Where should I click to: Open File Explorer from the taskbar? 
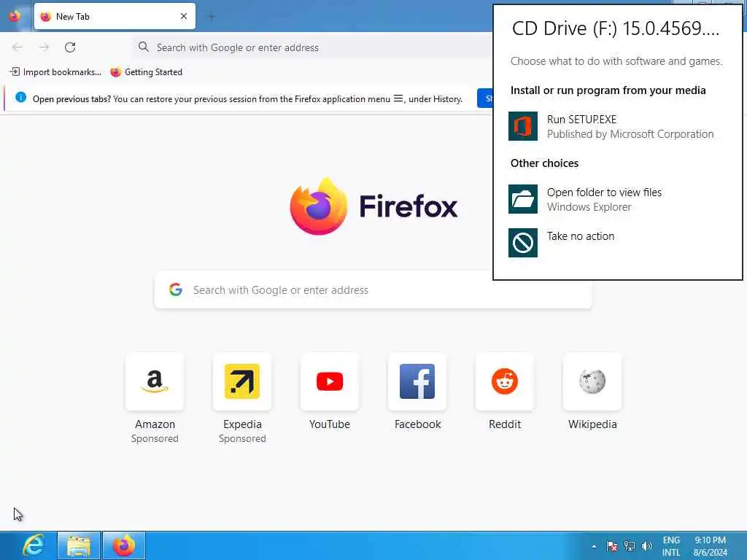pos(79,545)
